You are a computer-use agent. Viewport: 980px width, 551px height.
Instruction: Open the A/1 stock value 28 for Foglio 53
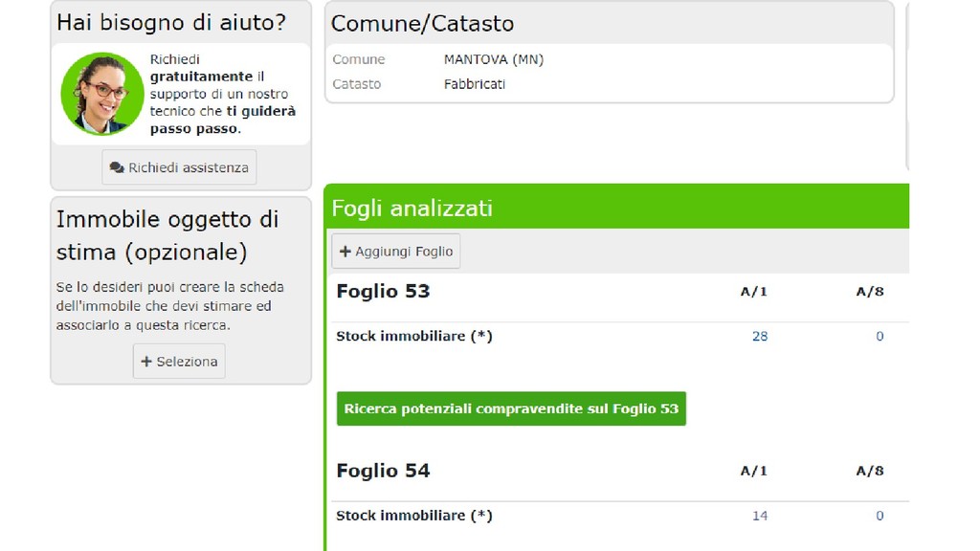tap(760, 336)
